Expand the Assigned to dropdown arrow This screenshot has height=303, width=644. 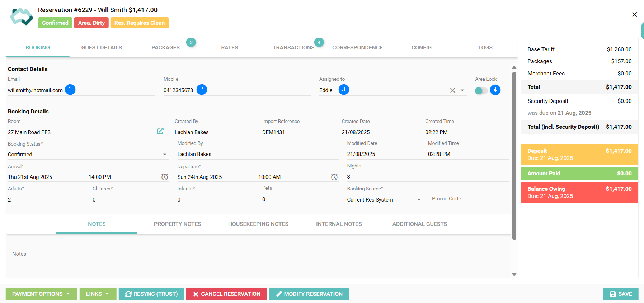point(462,90)
